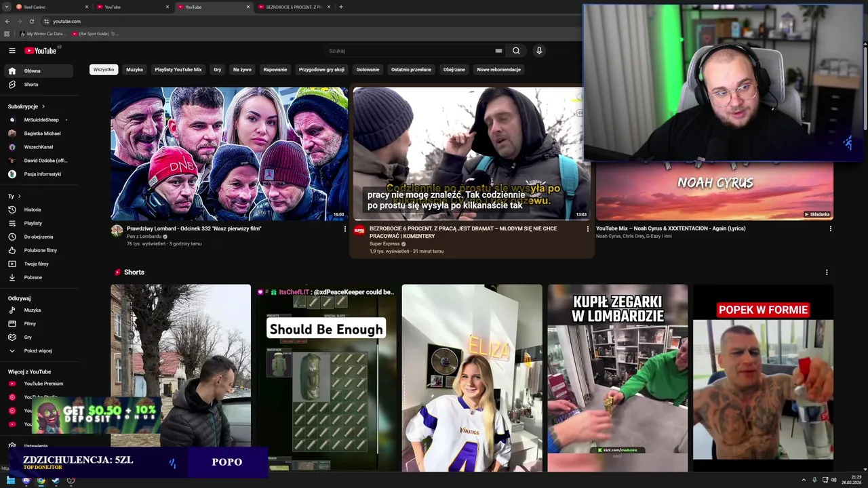
Task: Select Playlisty YouTube Mix chip
Action: 178,69
